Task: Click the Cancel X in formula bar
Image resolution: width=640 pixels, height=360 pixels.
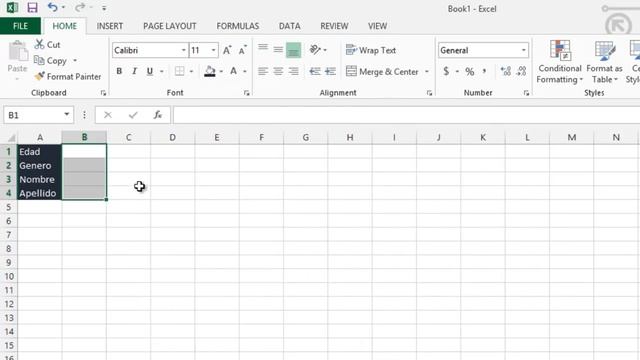Action: click(108, 115)
